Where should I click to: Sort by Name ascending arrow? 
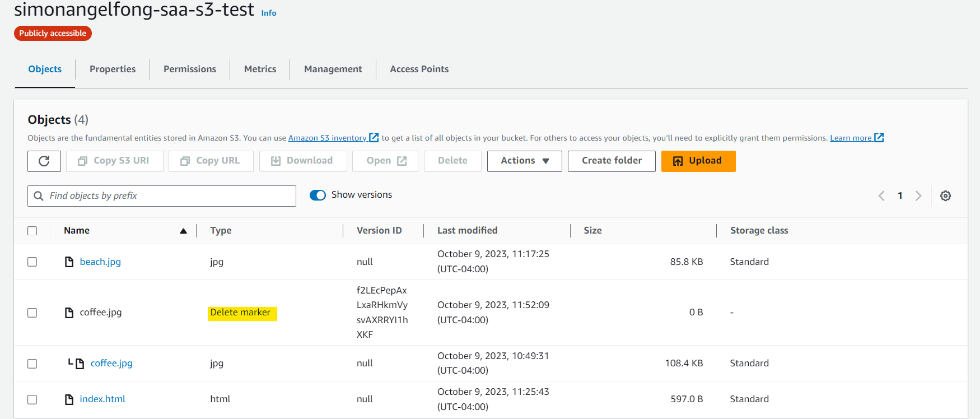(183, 231)
